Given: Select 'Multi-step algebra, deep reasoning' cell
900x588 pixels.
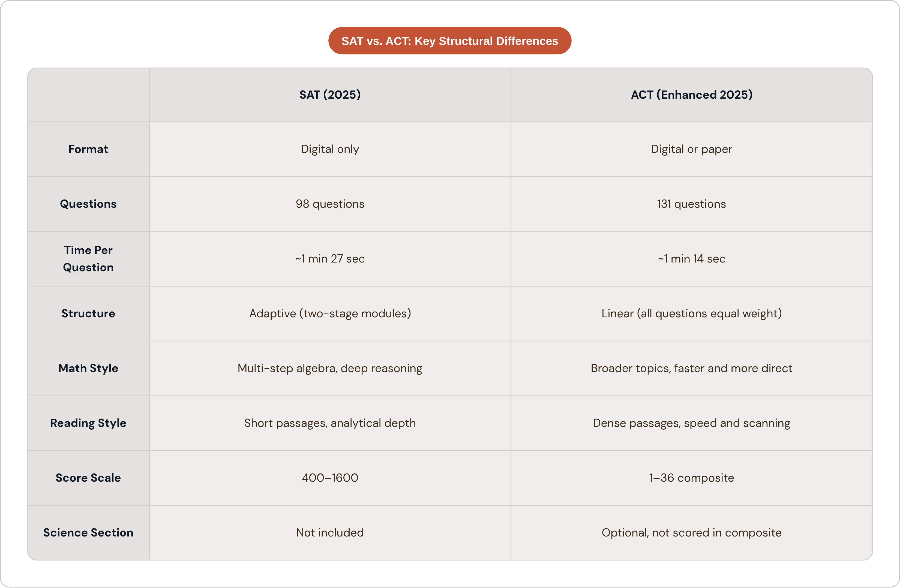Looking at the screenshot, I should click(x=330, y=369).
